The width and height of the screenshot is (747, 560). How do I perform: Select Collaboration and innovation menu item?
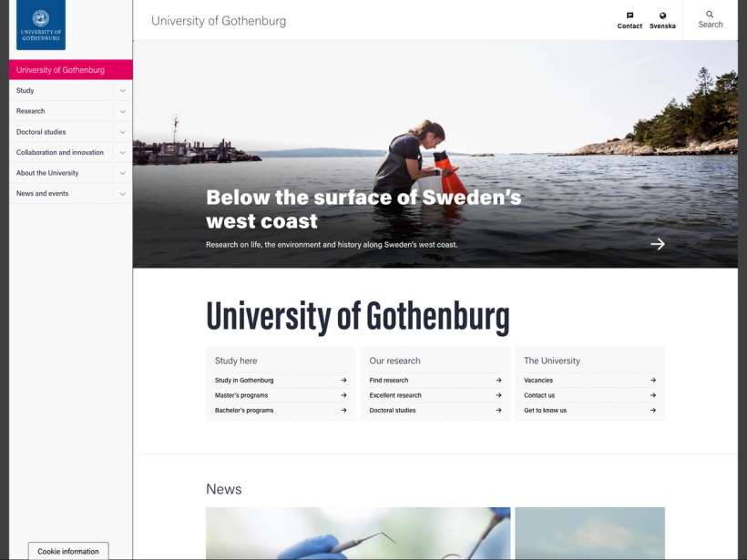(x=60, y=152)
